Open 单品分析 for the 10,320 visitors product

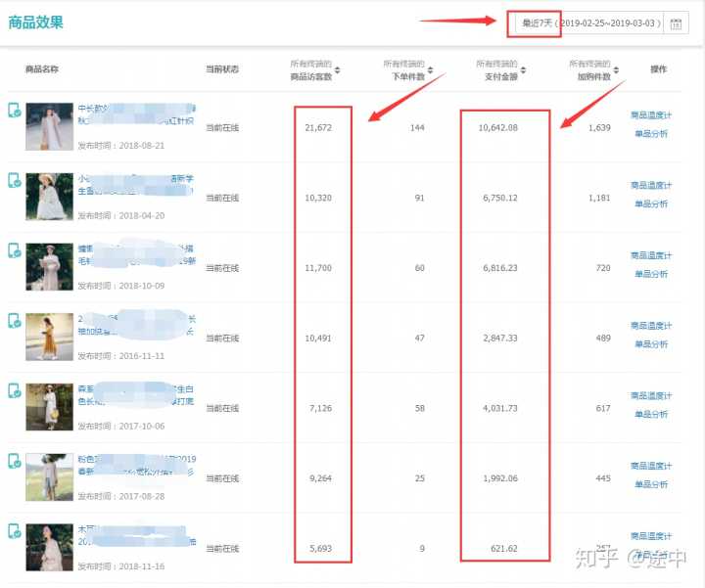coord(651,204)
